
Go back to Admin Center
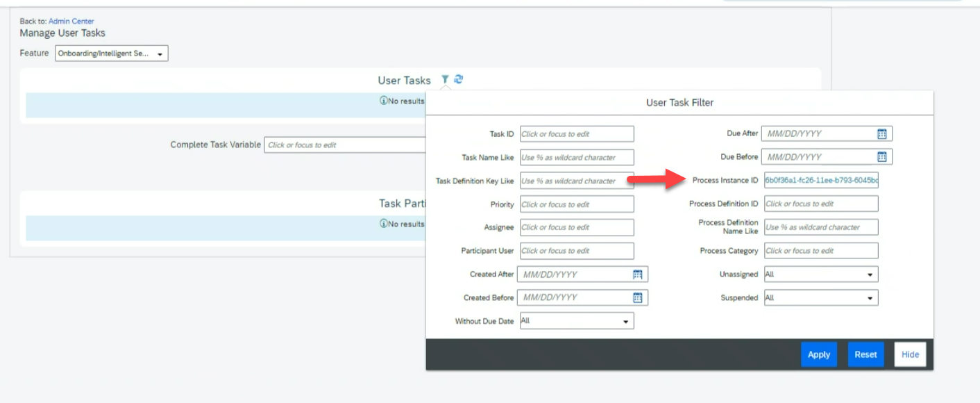click(71, 22)
